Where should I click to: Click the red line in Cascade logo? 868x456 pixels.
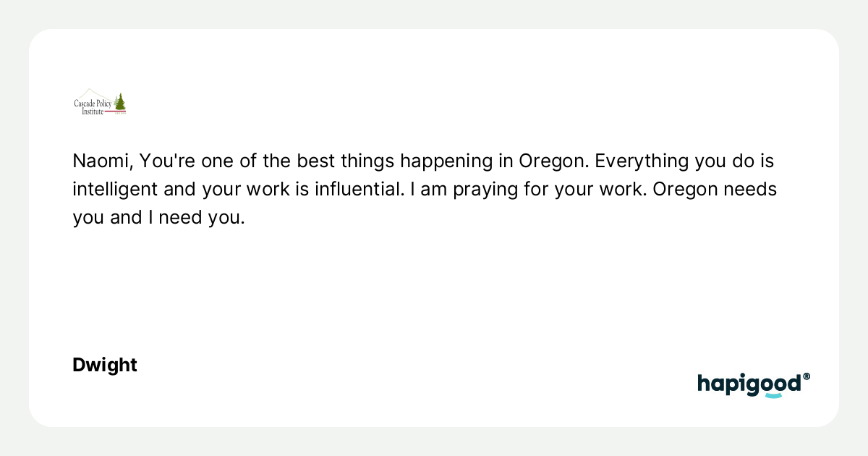click(115, 111)
